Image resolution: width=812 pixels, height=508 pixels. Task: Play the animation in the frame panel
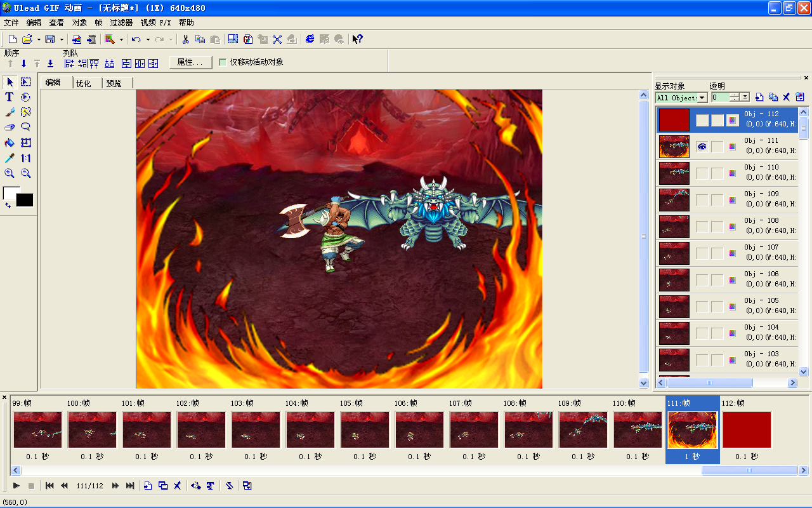(17, 486)
